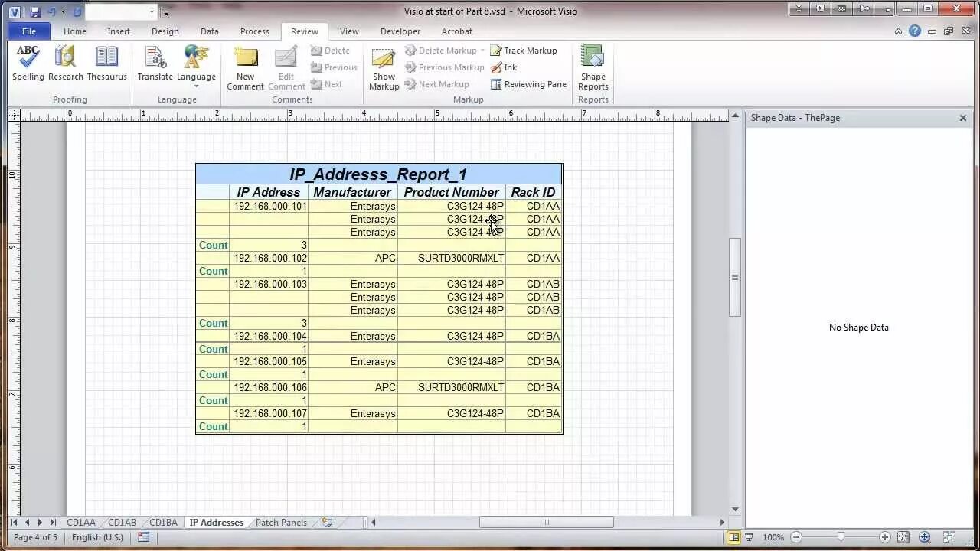Click the Visio application icon

click(x=15, y=11)
